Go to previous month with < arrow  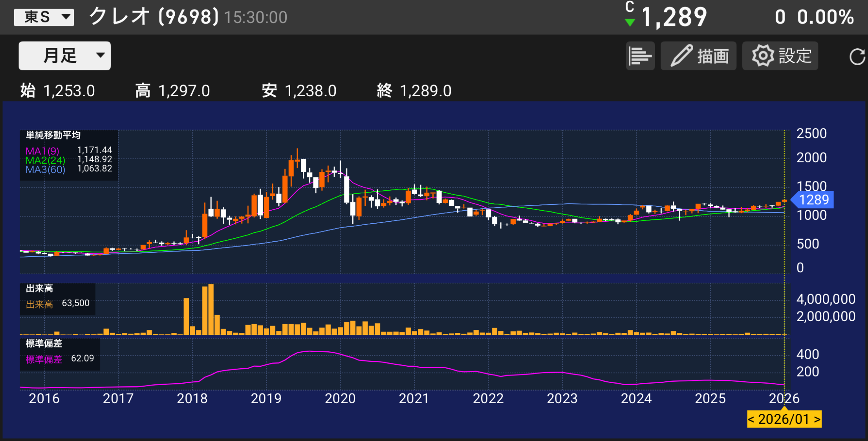pos(751,419)
